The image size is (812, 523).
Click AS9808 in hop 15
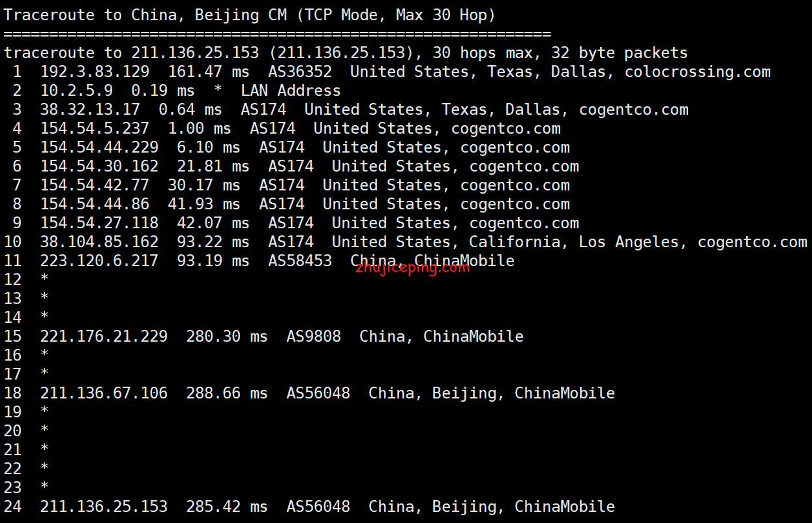point(314,336)
